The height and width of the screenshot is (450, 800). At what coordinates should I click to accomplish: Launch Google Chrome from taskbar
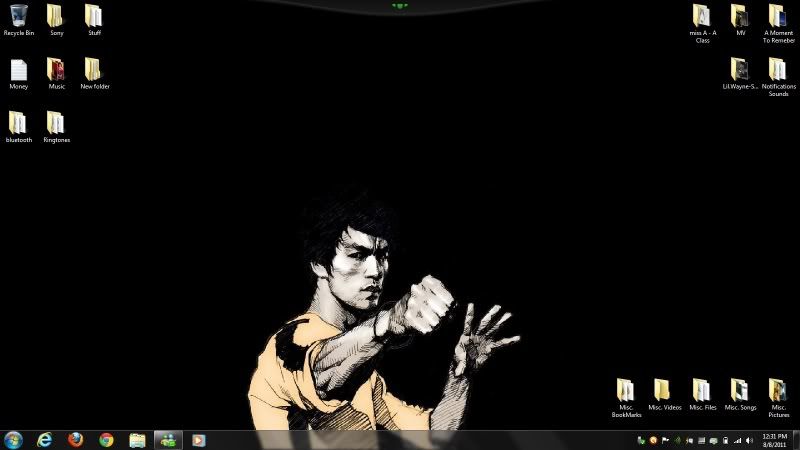pyautogui.click(x=106, y=440)
